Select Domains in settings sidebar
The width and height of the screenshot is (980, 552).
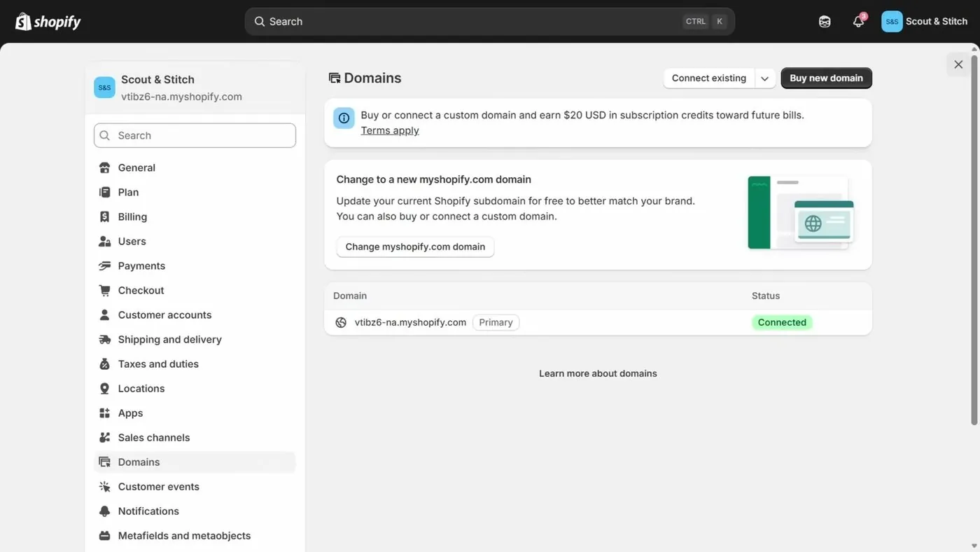(195, 462)
